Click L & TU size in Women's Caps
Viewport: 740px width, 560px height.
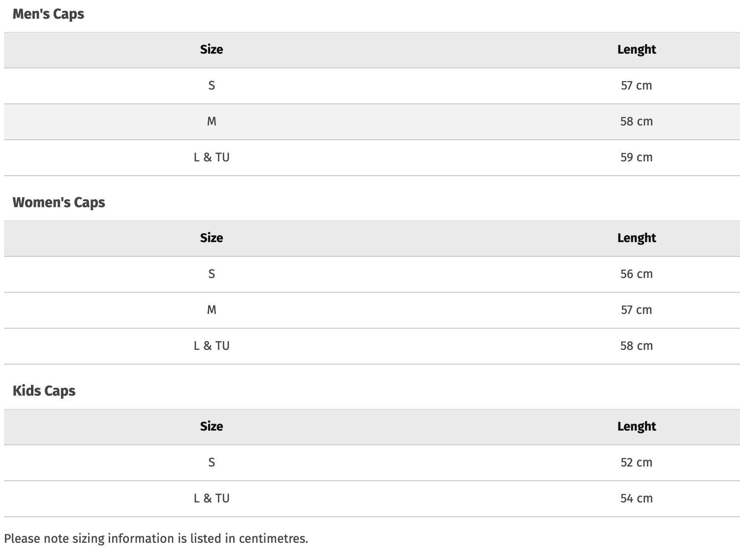(x=211, y=346)
